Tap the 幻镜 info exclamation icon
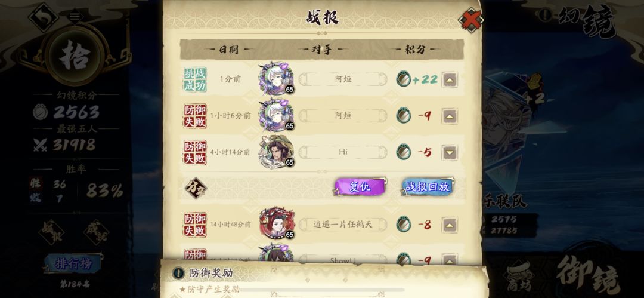This screenshot has height=298, width=644. tap(545, 15)
